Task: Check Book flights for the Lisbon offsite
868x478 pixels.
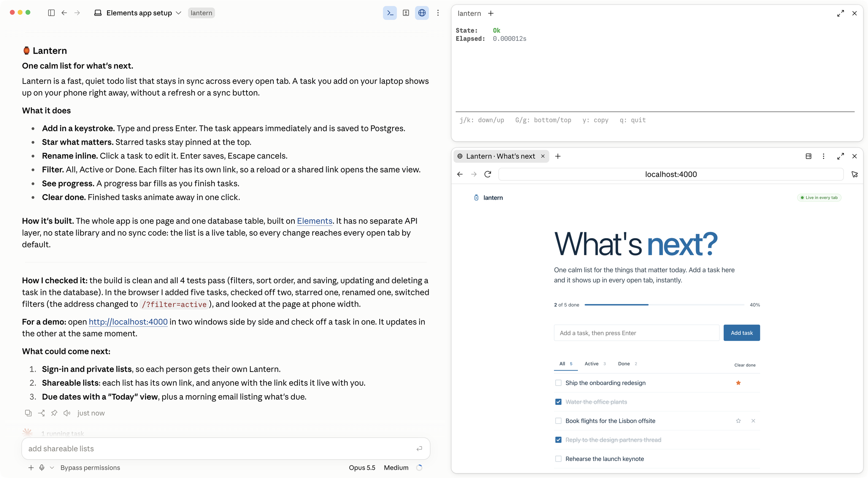Action: coord(558,421)
